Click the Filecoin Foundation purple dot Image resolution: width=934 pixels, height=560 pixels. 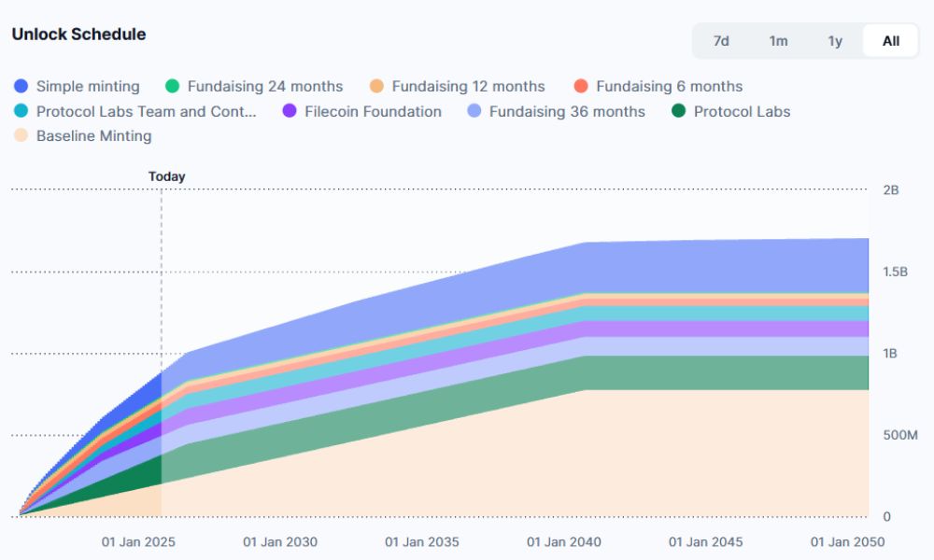(290, 112)
